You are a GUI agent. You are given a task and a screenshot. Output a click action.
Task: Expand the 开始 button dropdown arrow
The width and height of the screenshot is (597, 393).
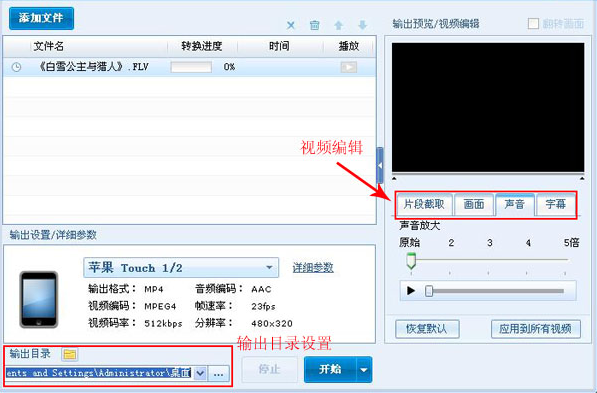[x=364, y=369]
